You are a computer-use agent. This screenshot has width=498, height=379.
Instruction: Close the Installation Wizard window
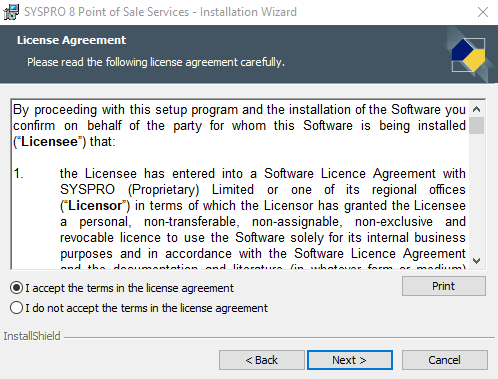point(483,12)
